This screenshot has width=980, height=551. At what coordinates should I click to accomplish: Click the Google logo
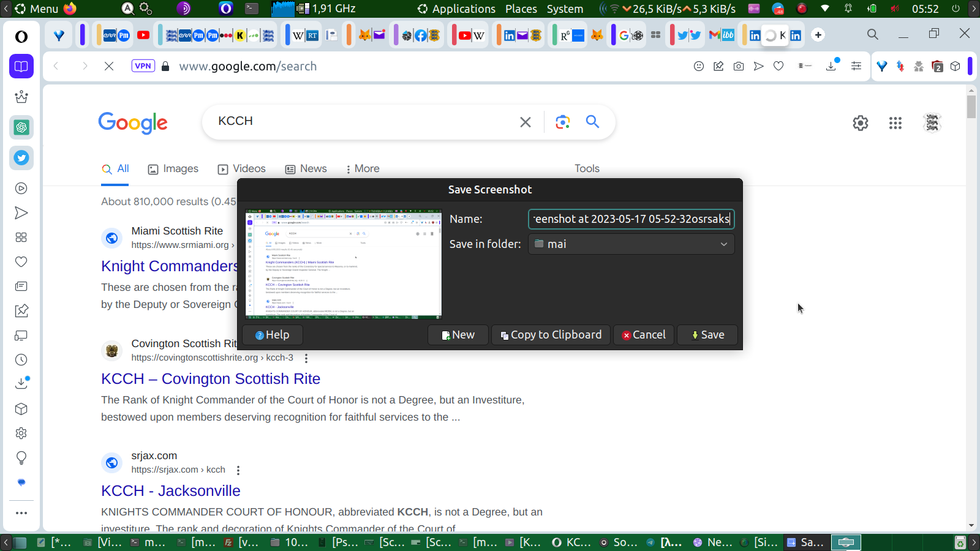coord(133,123)
